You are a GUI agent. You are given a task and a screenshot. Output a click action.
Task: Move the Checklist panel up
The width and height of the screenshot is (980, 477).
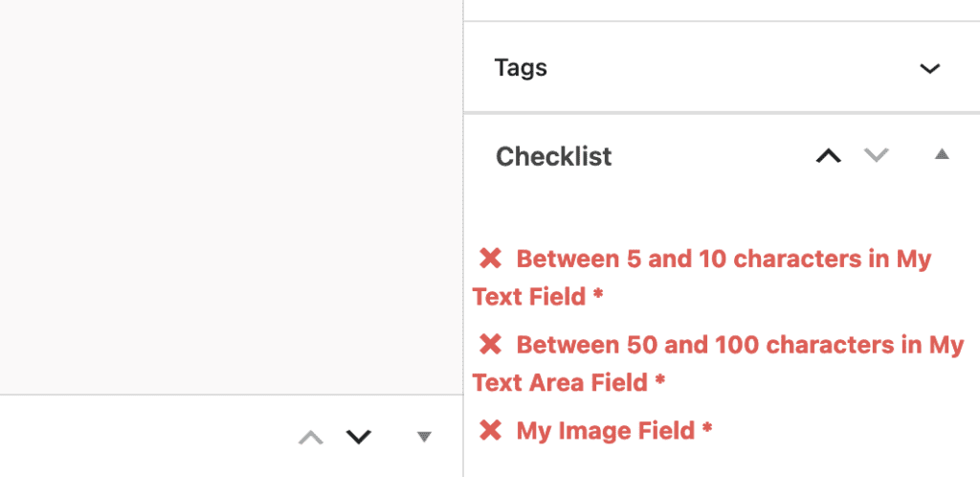coord(828,155)
